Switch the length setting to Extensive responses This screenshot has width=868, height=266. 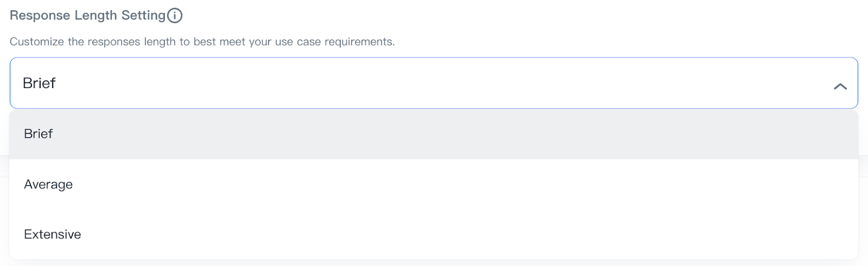point(53,235)
